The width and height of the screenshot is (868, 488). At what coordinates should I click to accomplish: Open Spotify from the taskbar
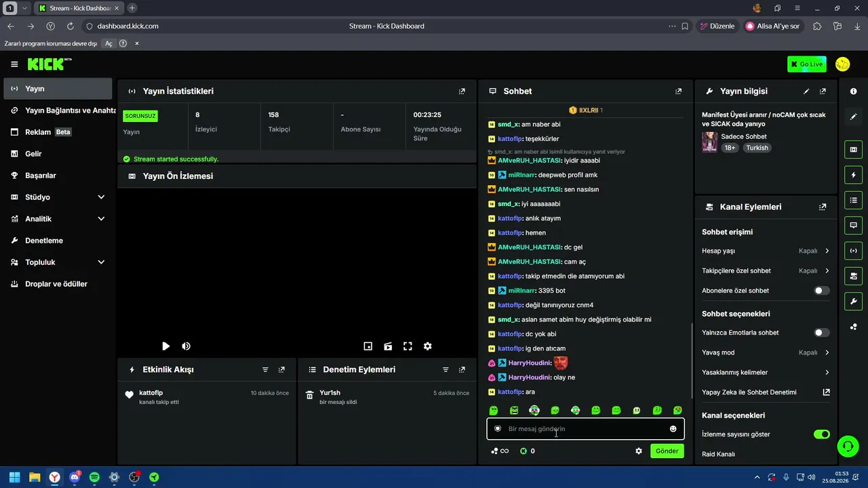pyautogui.click(x=94, y=477)
